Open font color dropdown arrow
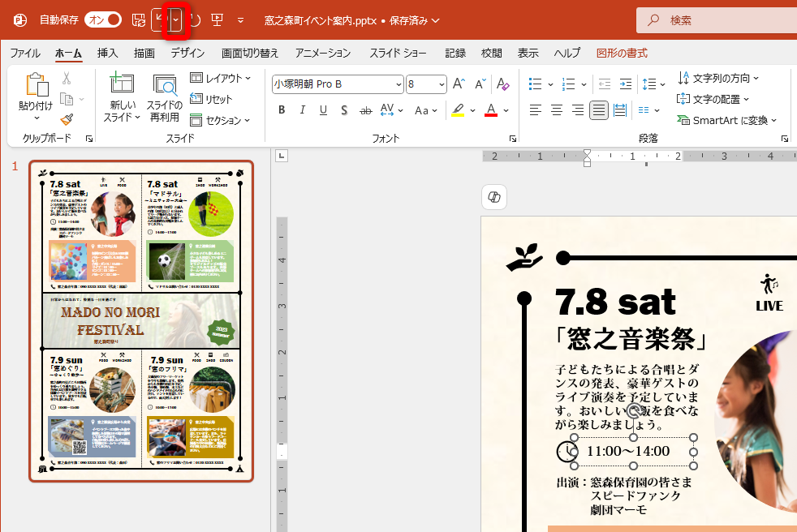Screen dimensions: 797x532 [x=506, y=110]
